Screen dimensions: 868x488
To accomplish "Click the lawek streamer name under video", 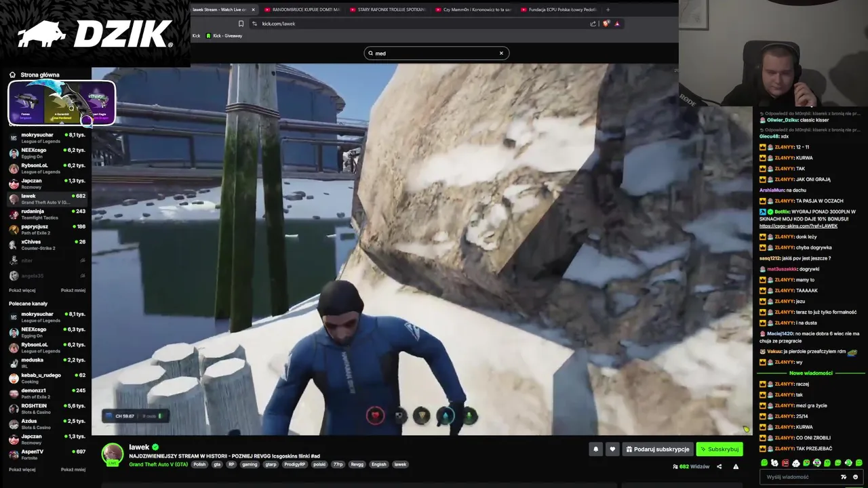I will (139, 447).
